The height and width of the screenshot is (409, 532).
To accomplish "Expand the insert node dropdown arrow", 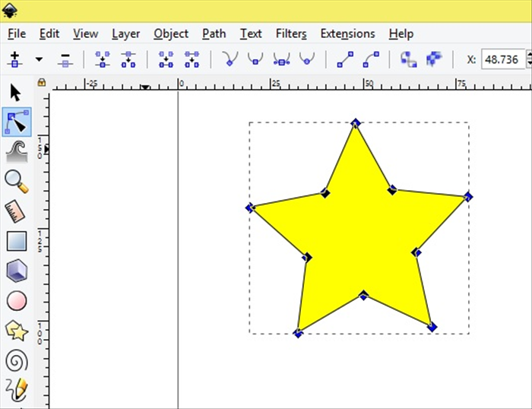I will click(x=39, y=59).
